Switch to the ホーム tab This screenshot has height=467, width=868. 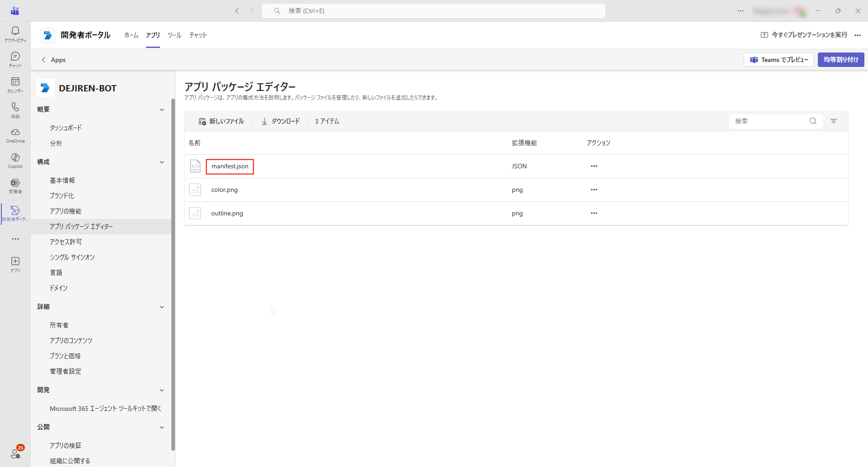click(131, 35)
